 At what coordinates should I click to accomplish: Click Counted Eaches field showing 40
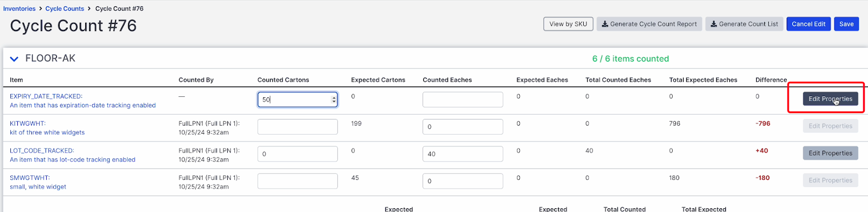tap(463, 154)
